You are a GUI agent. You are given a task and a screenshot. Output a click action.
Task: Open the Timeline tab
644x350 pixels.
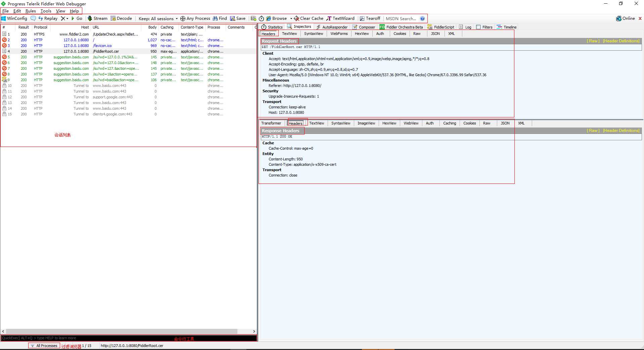pos(507,27)
